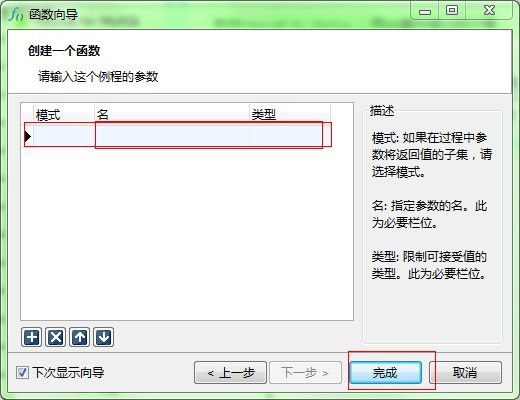Screen dimensions: 520x400
Task: Maximize the function wizard window
Action: (452, 11)
